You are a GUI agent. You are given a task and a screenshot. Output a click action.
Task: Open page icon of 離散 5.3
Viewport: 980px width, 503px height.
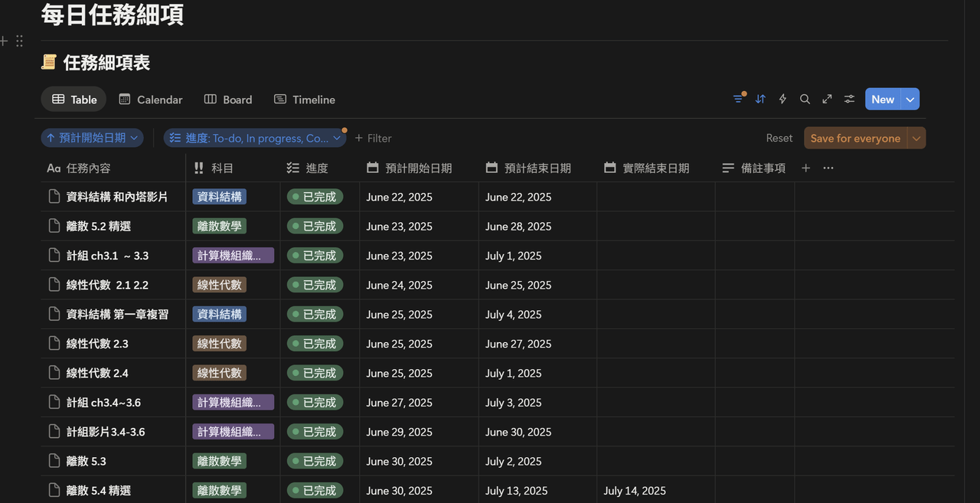(54, 461)
